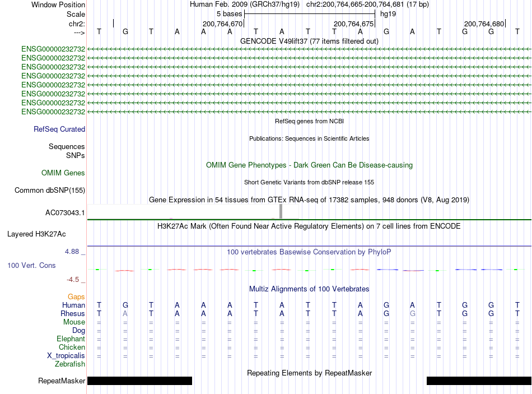Open the RefSeq genes from NCBI title
This screenshot has width=532, height=394.
309,121
